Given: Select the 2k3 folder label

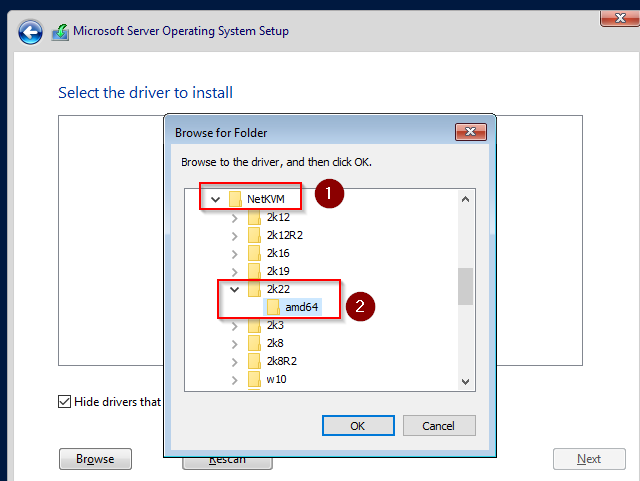Looking at the screenshot, I should [x=275, y=325].
